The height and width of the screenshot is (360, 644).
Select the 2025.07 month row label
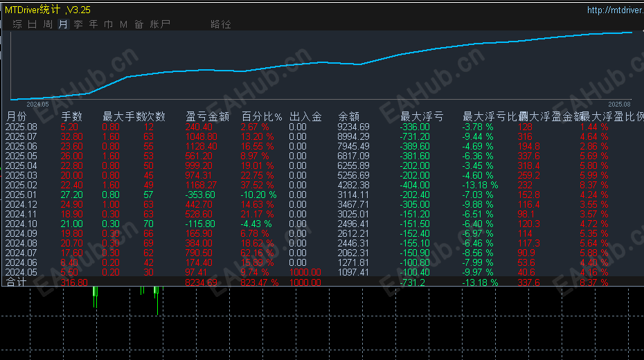pyautogui.click(x=21, y=136)
